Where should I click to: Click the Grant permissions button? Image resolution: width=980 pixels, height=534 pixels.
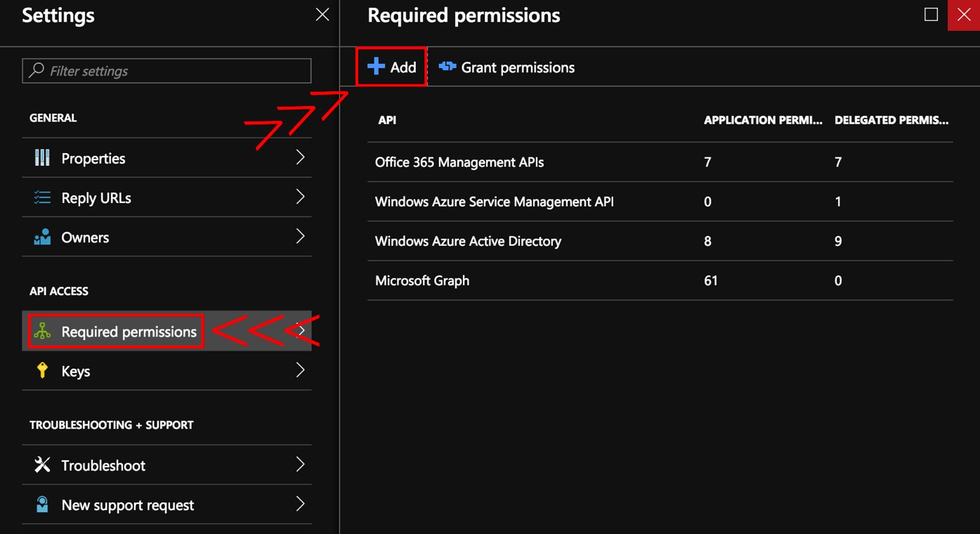point(506,67)
